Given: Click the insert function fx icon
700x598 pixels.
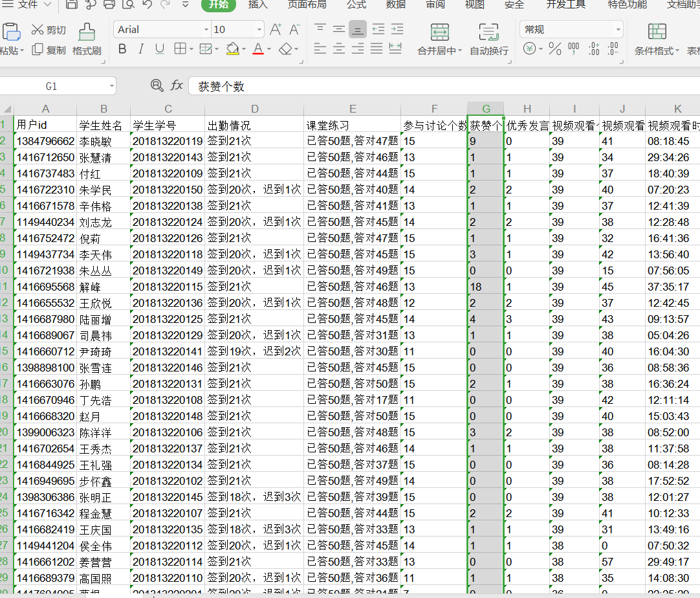Looking at the screenshot, I should pos(177,85).
